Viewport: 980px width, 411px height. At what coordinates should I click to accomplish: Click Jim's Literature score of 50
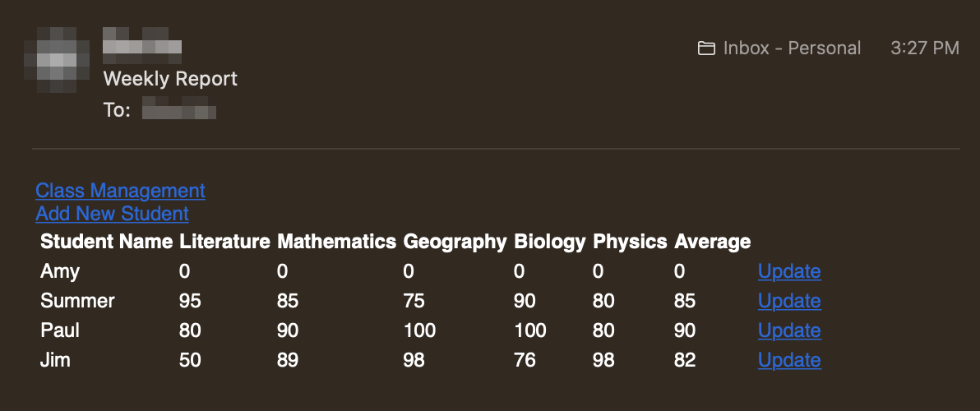190,360
